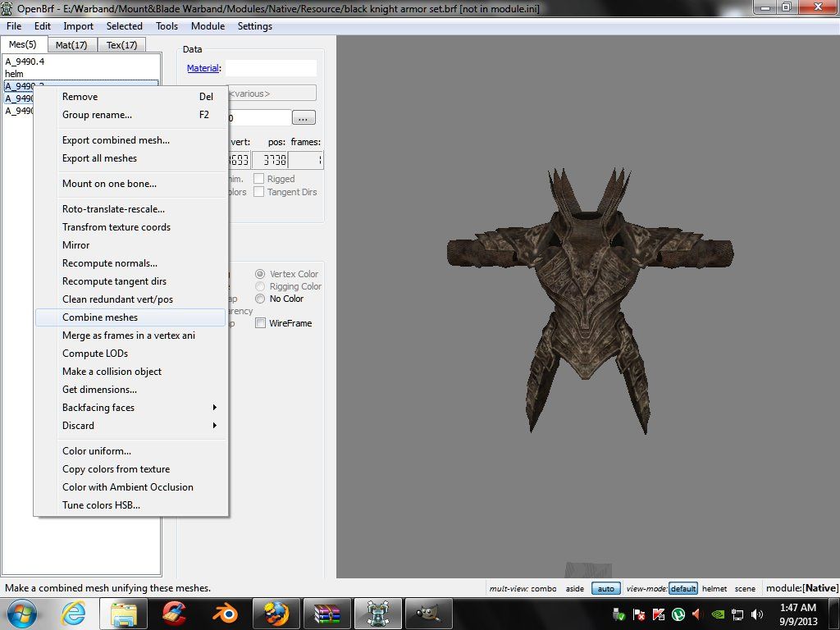Open the Module menu

(208, 26)
